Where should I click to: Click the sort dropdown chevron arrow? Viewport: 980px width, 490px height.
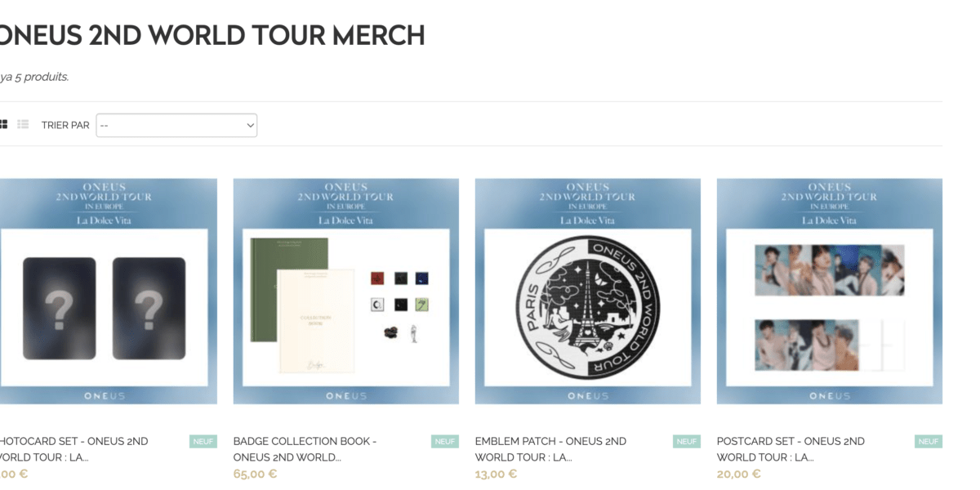[x=250, y=125]
